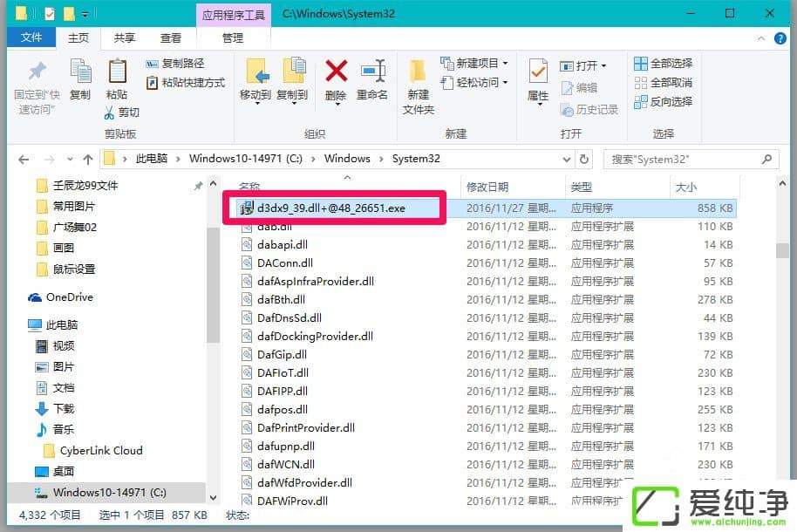The image size is (797, 532).
Task: Switch to the 查看 (View) tab
Action: pyautogui.click(x=171, y=38)
